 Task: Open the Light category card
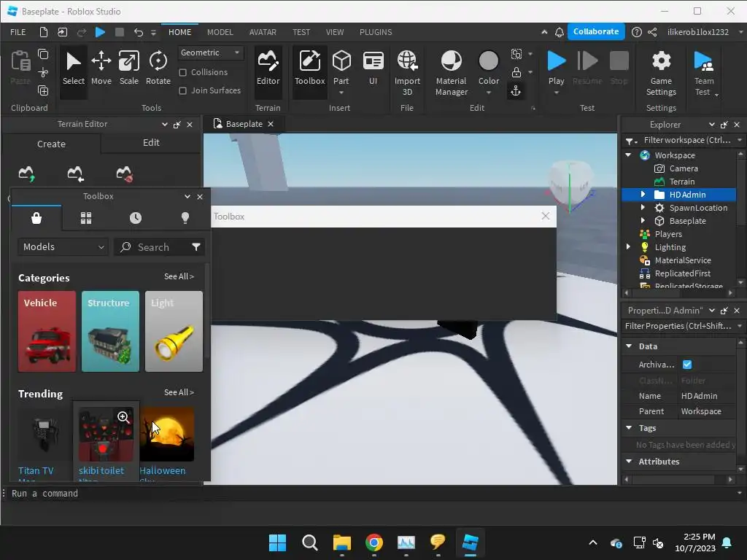(x=174, y=332)
